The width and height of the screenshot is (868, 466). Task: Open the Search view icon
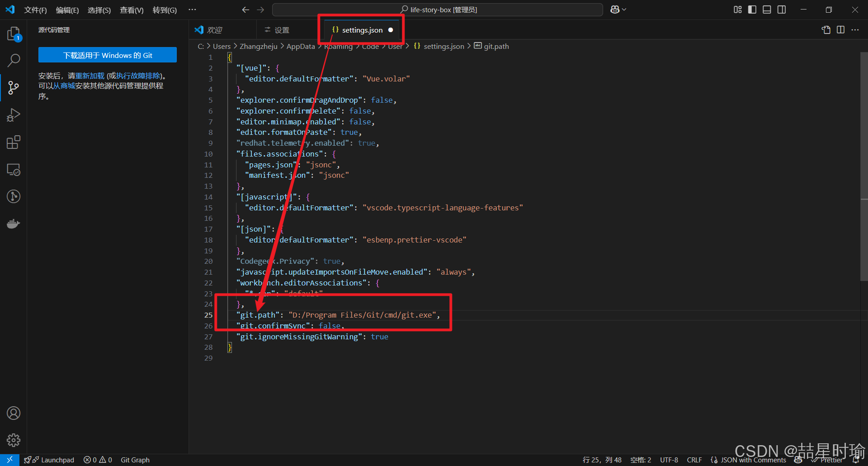14,60
